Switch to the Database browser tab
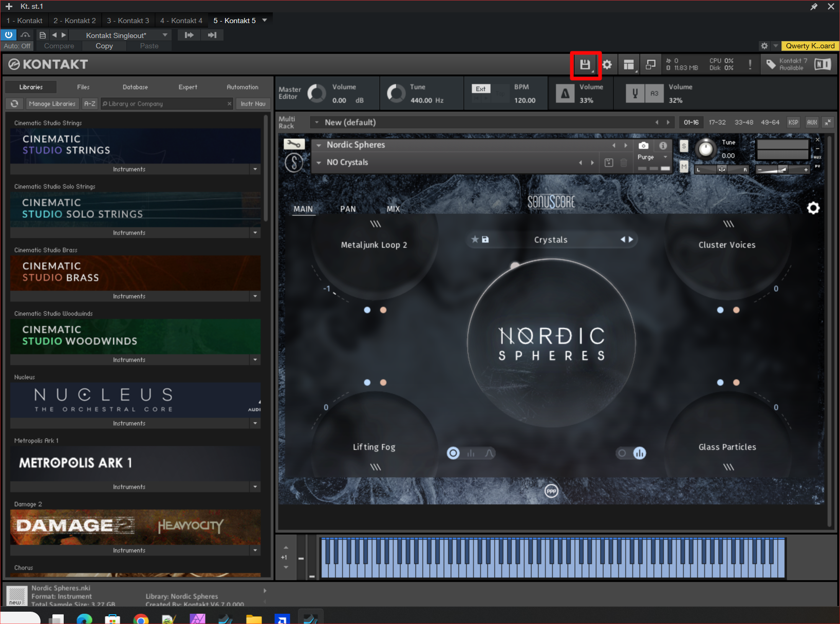Image resolution: width=840 pixels, height=624 pixels. point(135,87)
